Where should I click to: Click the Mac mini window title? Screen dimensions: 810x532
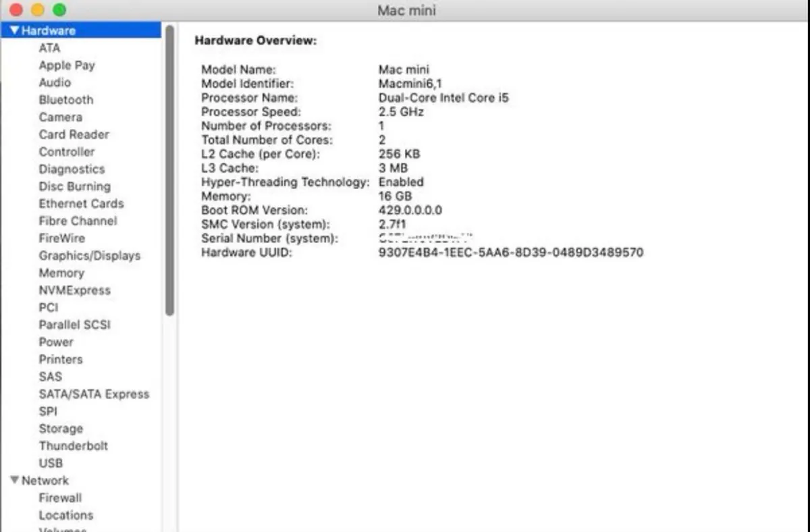point(406,10)
